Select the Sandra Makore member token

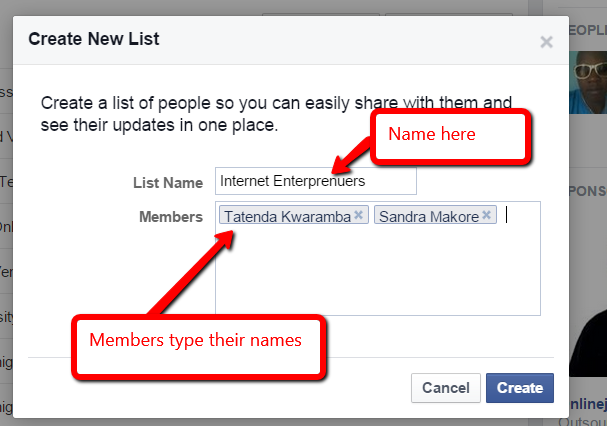click(429, 216)
